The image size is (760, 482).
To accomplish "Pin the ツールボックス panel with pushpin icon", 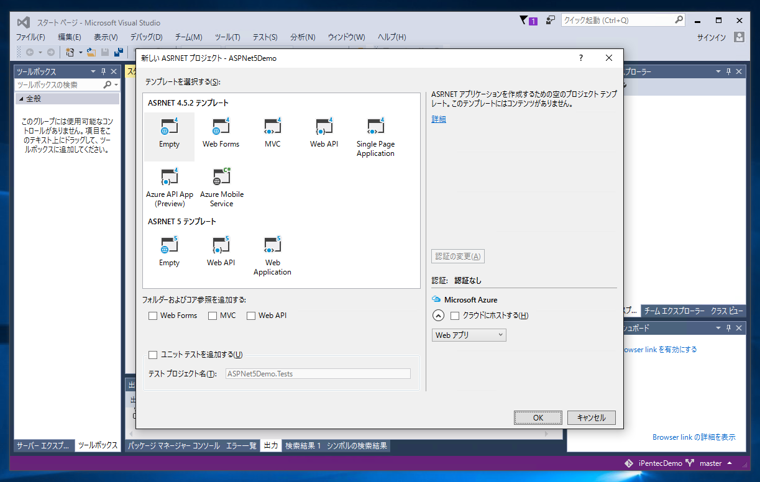I will tap(103, 71).
